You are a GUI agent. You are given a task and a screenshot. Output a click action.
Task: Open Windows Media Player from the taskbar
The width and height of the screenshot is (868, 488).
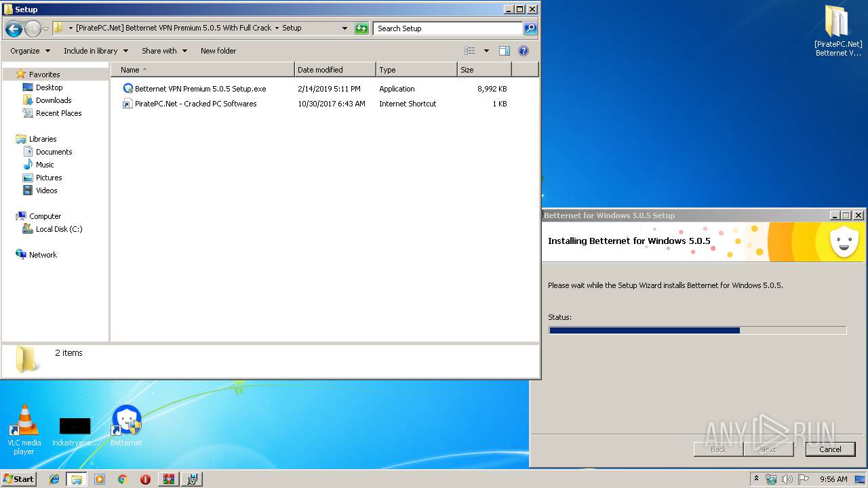[x=100, y=479]
